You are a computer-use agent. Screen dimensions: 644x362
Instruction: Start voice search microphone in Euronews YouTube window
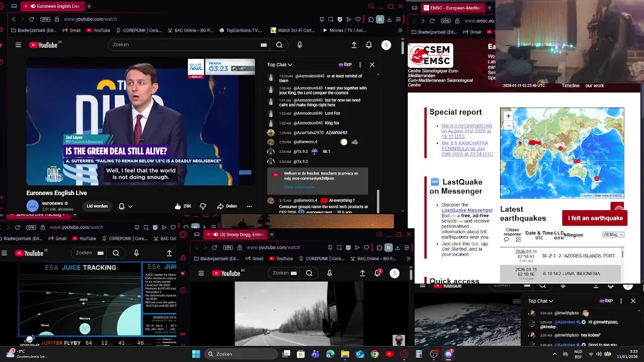(x=300, y=45)
